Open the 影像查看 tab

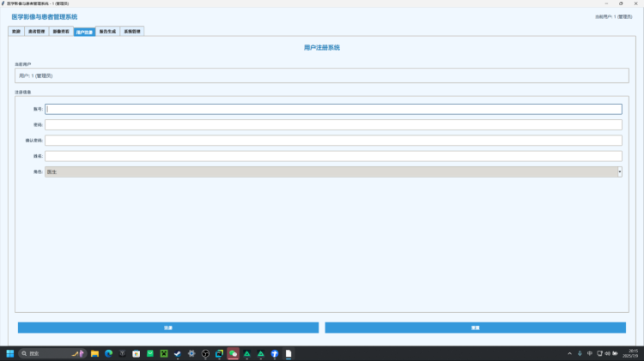point(61,32)
